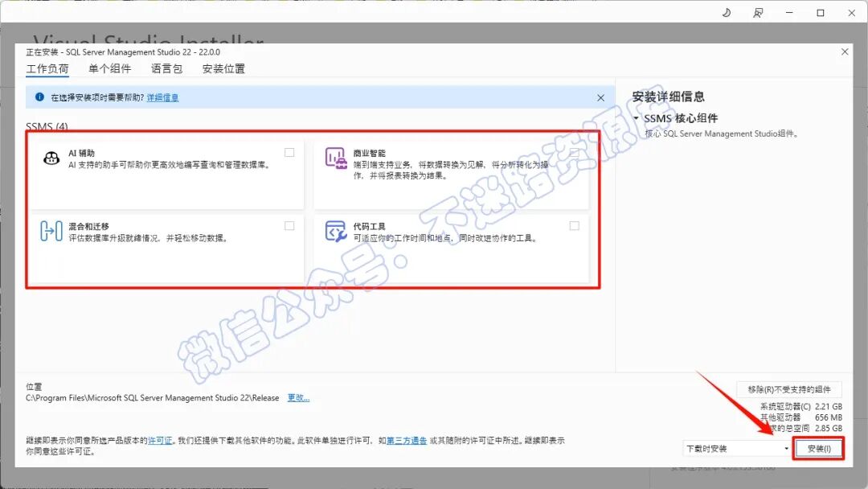Image resolution: width=868 pixels, height=489 pixels.
Task: Click the 商业智能 chart icon
Action: coord(336,158)
